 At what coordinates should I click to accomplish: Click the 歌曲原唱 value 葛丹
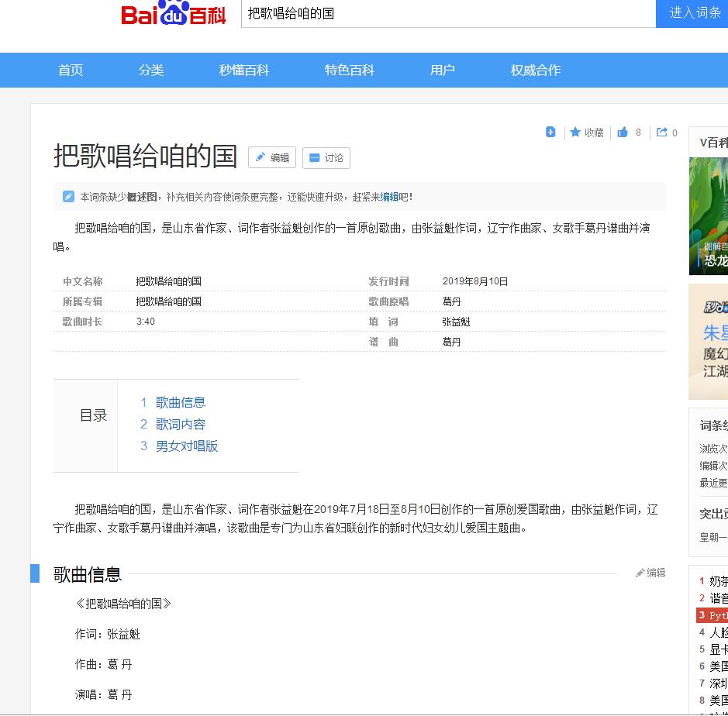coord(451,301)
